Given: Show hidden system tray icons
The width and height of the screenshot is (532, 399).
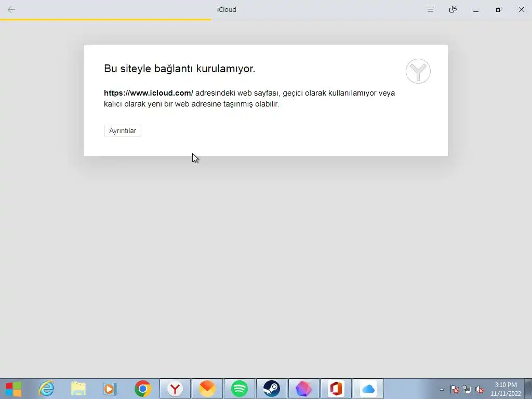Looking at the screenshot, I should click(442, 389).
